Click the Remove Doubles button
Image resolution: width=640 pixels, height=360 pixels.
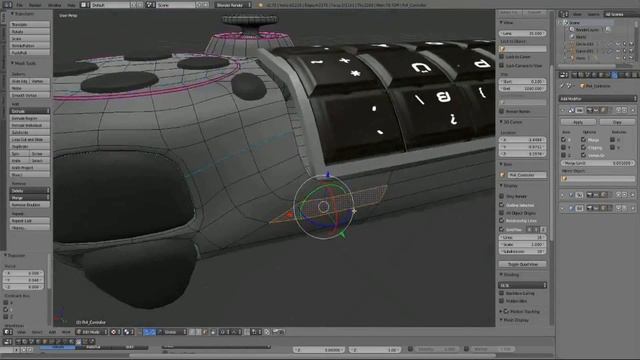(x=30, y=204)
